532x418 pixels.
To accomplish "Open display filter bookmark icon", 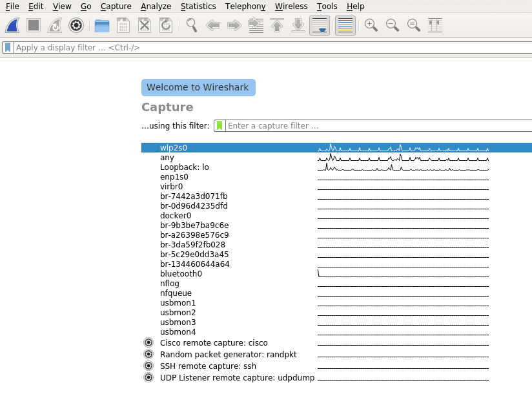I will [8, 48].
